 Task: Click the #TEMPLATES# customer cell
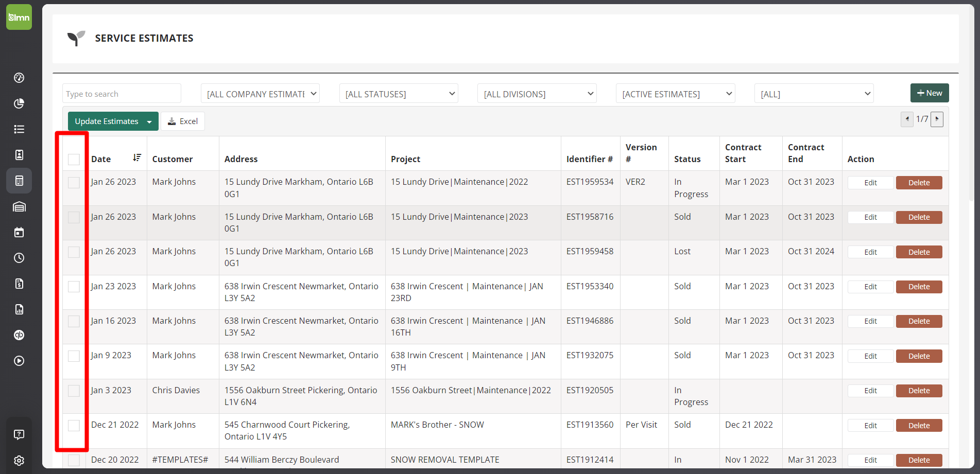[x=180, y=460]
